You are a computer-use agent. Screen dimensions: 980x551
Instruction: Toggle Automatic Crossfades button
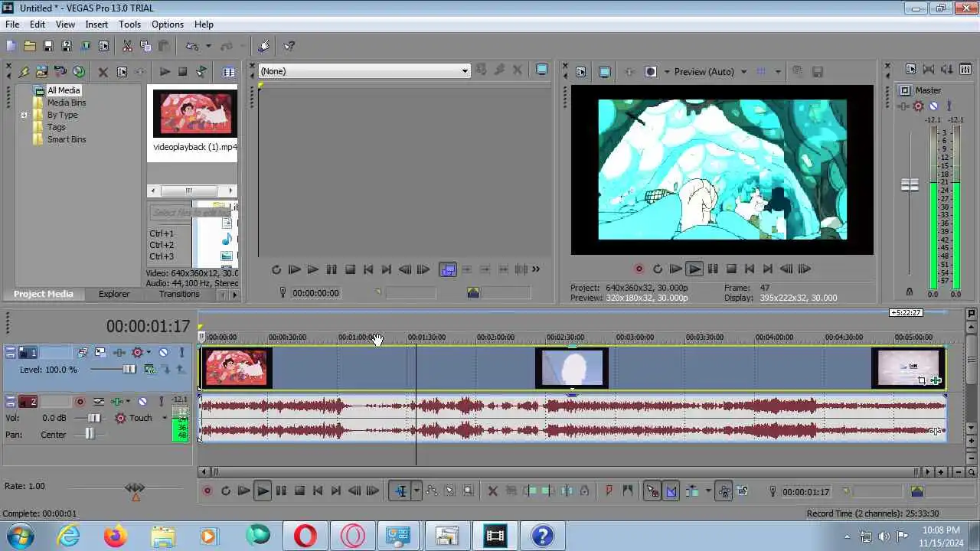671,491
